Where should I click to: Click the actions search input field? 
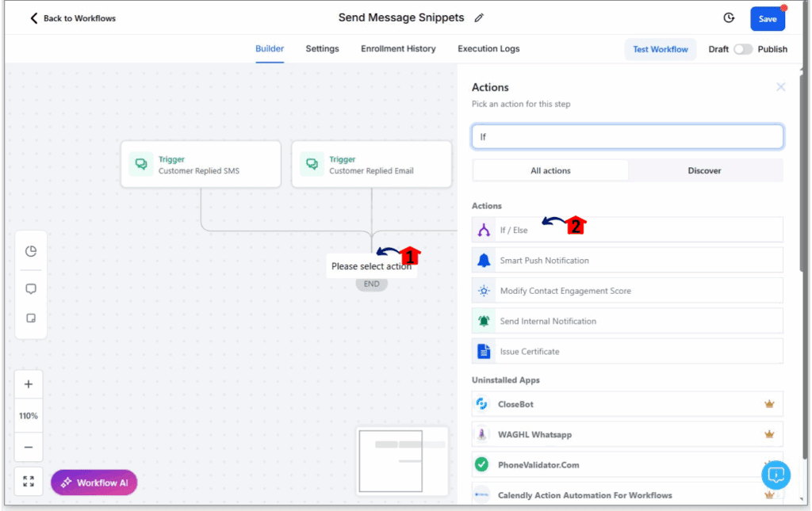pos(627,137)
